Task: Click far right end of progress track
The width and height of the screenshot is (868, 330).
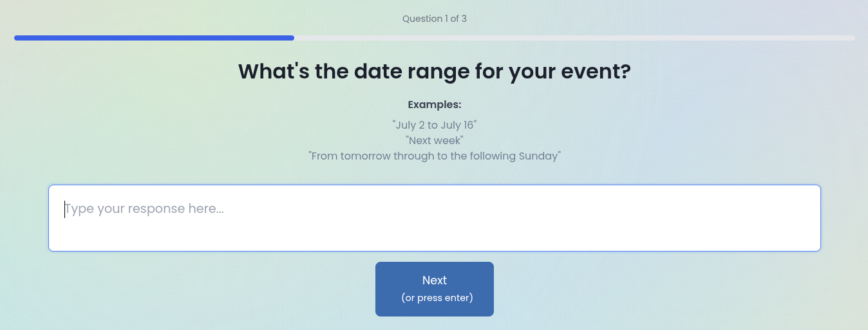Action: [851, 38]
